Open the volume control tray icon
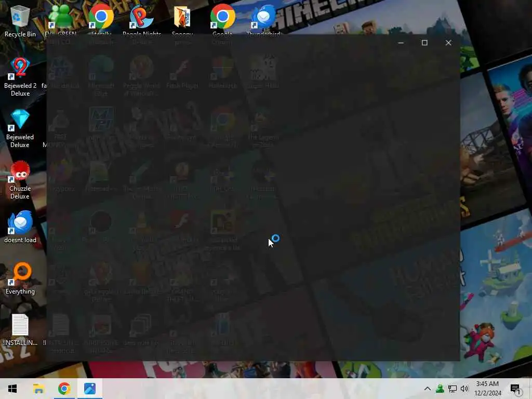This screenshot has width=532, height=399. pyautogui.click(x=464, y=389)
